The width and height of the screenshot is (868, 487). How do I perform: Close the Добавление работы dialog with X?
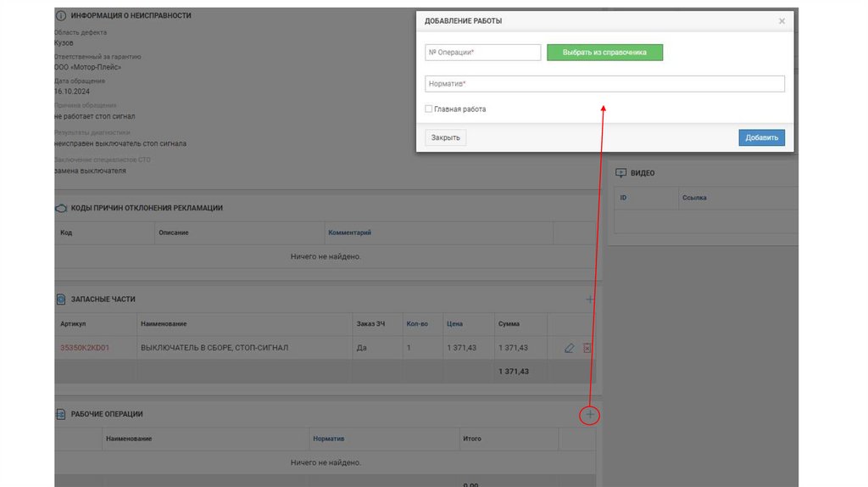click(782, 21)
